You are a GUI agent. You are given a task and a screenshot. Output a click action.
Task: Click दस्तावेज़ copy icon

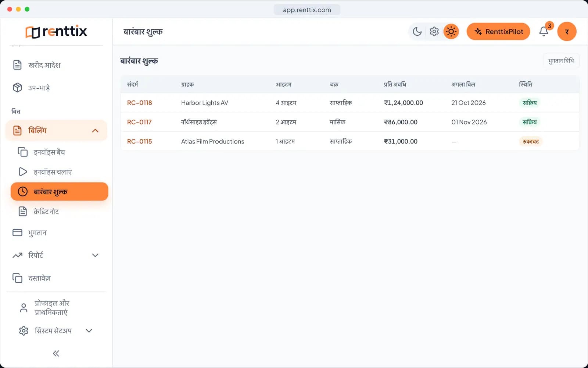point(17,278)
